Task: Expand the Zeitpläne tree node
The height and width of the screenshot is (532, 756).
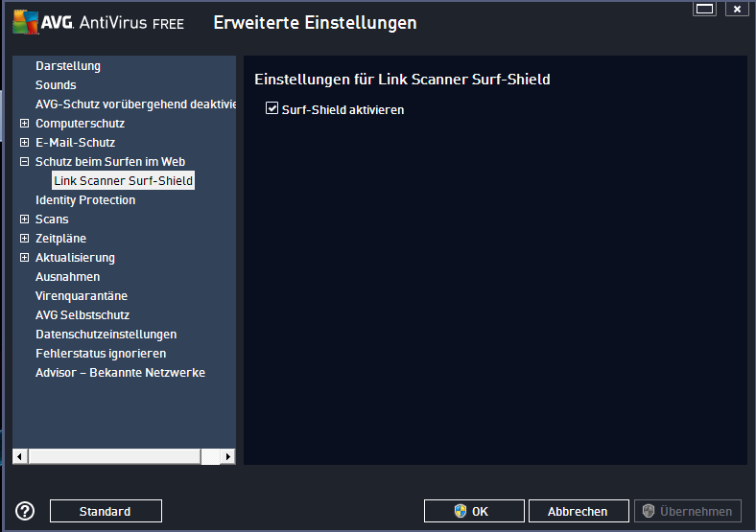Action: point(24,238)
